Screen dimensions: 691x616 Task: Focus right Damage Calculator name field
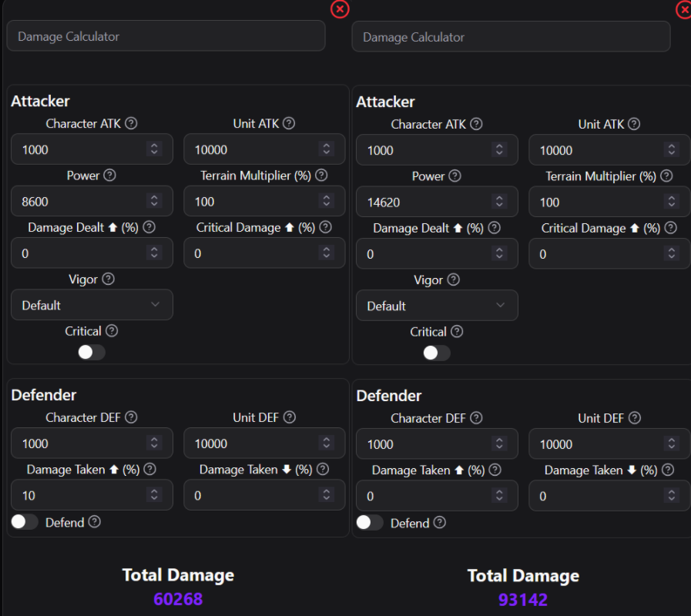coord(512,36)
